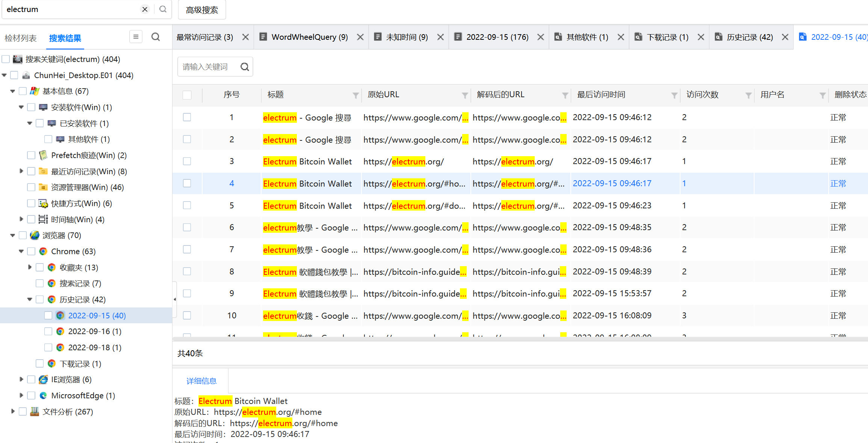Viewport: 868px width, 443px height.
Task: Click the horizontal scrollbar below the table
Action: point(520,339)
